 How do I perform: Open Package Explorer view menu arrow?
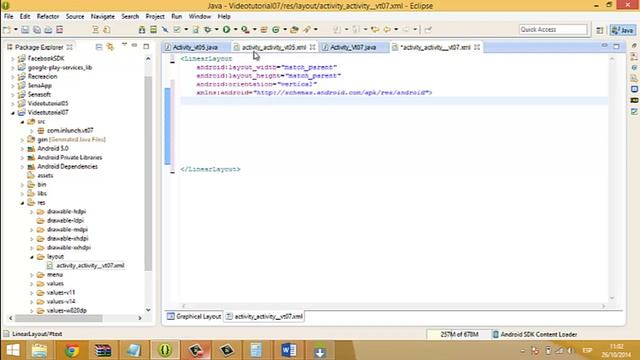(x=124, y=45)
